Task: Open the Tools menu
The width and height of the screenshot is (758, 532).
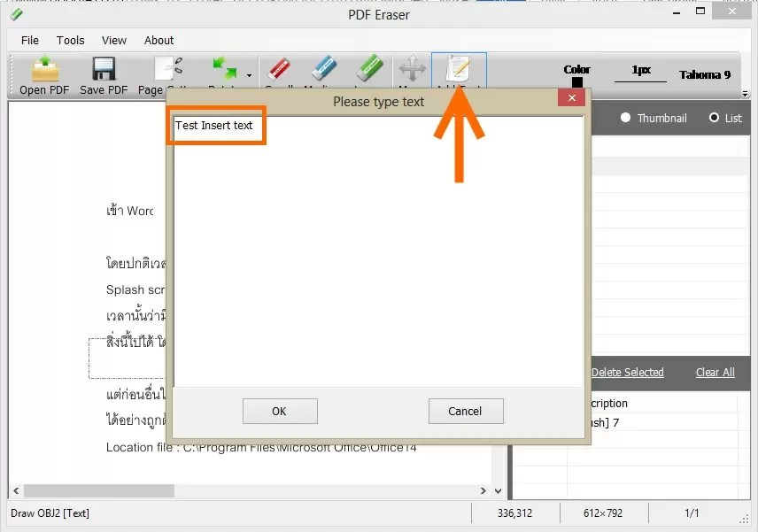Action: pyautogui.click(x=70, y=40)
